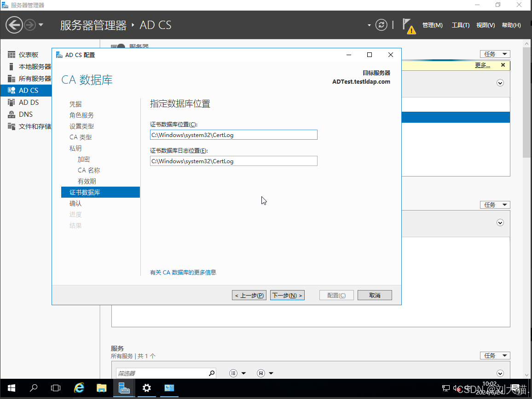Image resolution: width=532 pixels, height=399 pixels.
Task: Click the 证书数据库位置 path field
Action: point(233,135)
